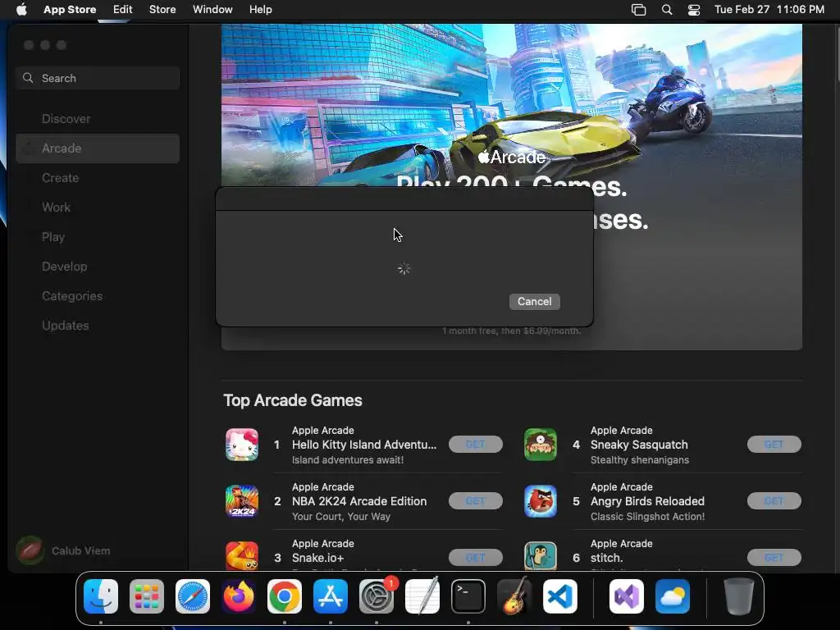
Task: Click the Snake.io+ game icon
Action: pyautogui.click(x=242, y=556)
